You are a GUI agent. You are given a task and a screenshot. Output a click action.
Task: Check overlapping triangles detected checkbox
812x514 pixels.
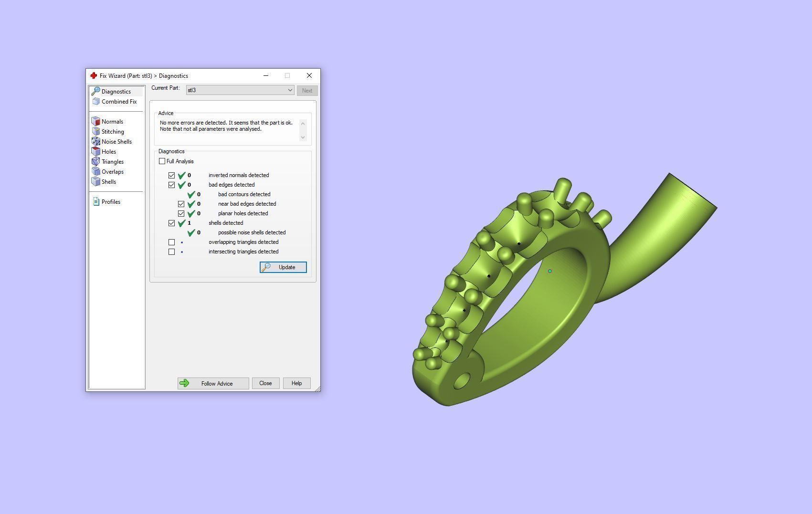click(x=172, y=242)
